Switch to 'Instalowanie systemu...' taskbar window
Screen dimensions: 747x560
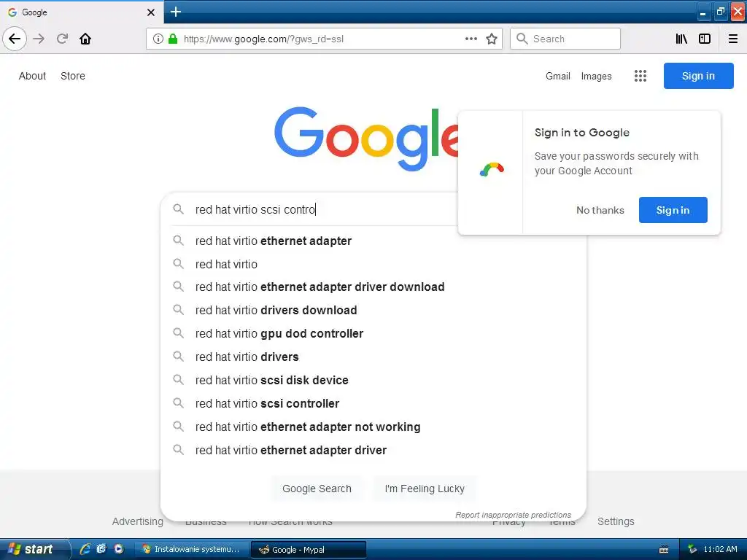[x=190, y=549]
